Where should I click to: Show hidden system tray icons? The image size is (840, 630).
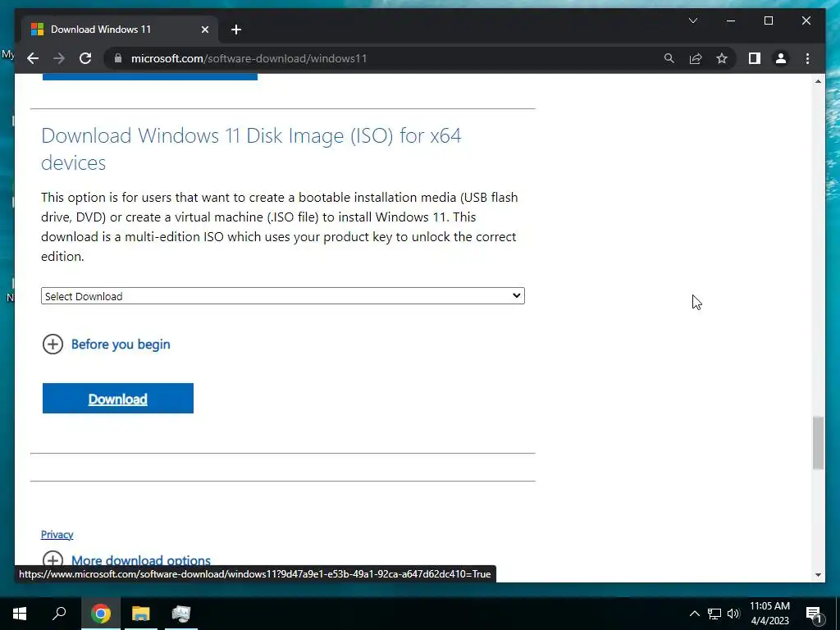(x=694, y=614)
